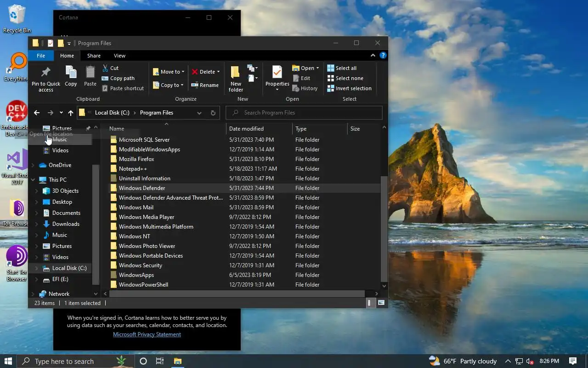
Task: Open the Copy to dropdown
Action: [x=169, y=85]
